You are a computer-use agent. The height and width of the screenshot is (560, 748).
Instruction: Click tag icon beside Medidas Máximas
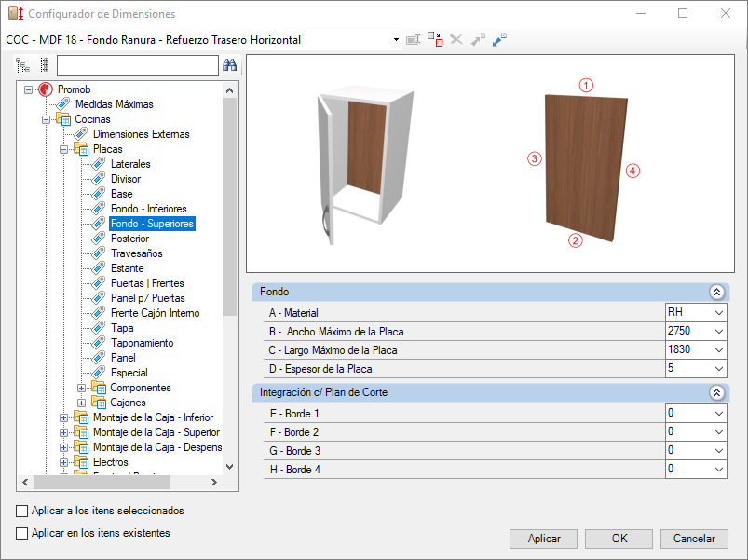tap(63, 104)
